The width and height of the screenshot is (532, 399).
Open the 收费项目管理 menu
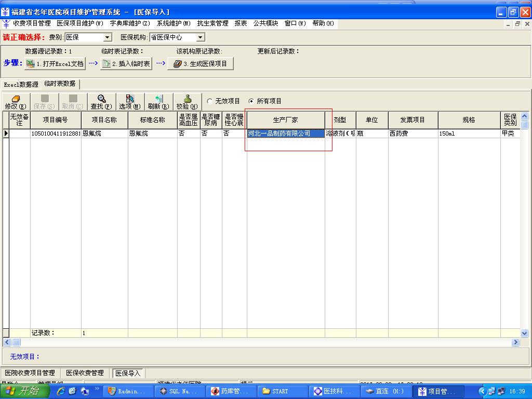coord(32,23)
